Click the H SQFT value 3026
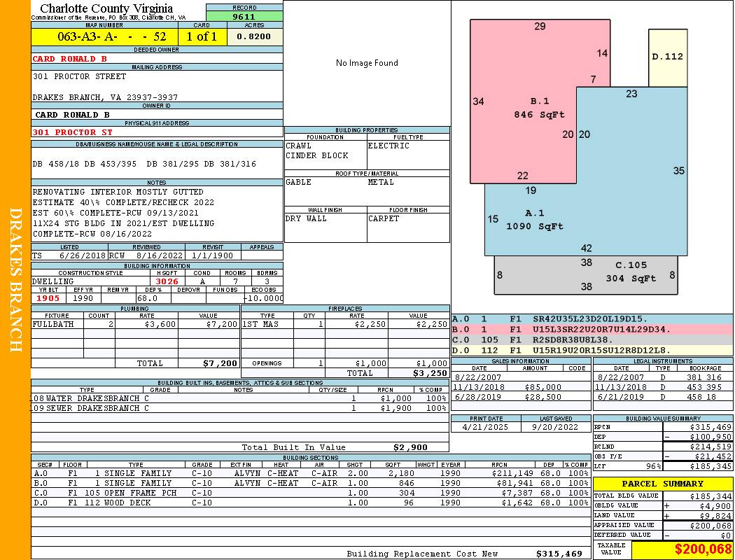The height and width of the screenshot is (560, 735). coord(167,281)
